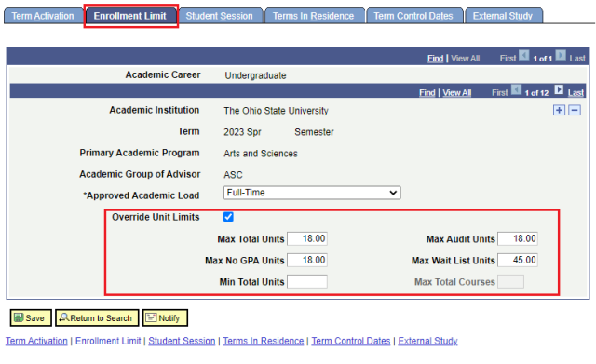Select the Enrollment Limit tab
Screen dimensions: 596x364
coord(130,16)
